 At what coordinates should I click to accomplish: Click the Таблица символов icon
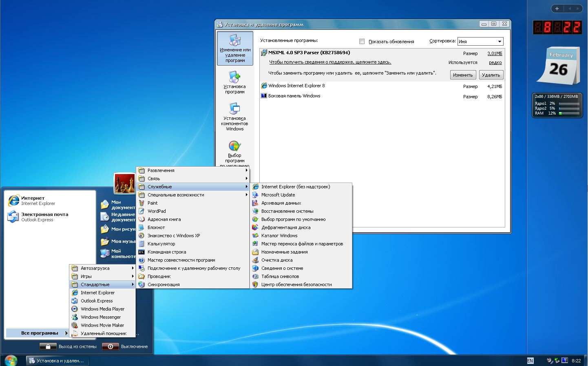pyautogui.click(x=255, y=276)
